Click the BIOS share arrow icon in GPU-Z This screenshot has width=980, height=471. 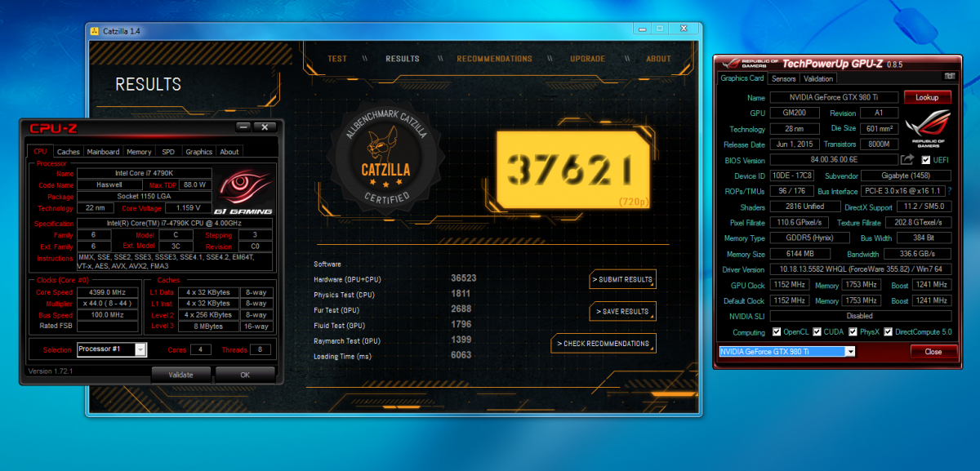pos(908,160)
